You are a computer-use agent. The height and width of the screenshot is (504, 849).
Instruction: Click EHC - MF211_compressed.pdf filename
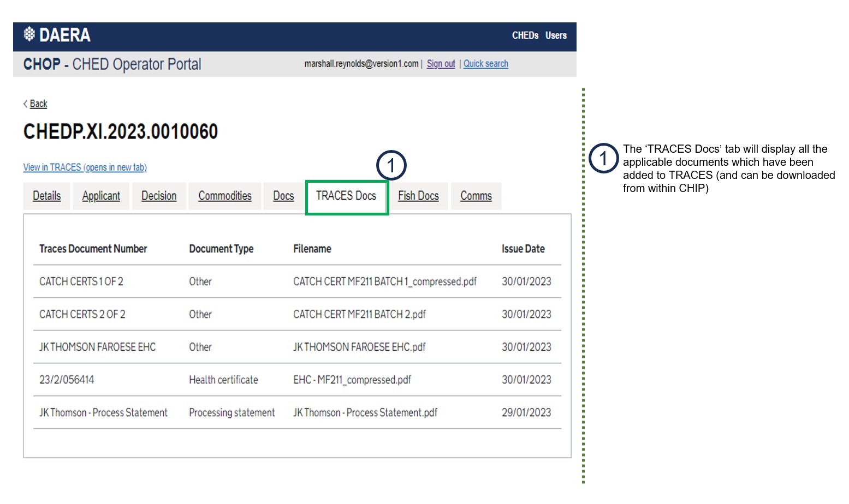coord(352,380)
